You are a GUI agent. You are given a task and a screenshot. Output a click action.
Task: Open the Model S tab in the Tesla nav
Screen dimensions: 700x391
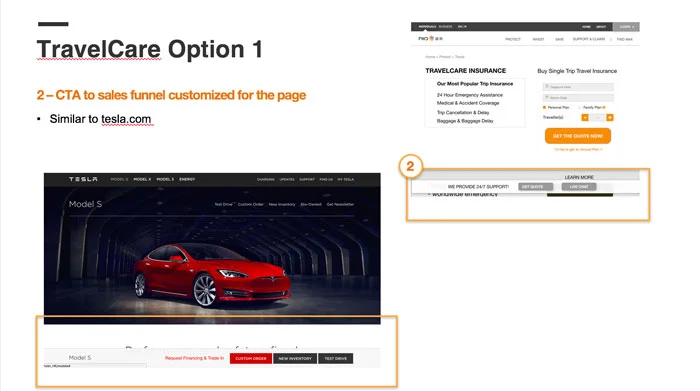pyautogui.click(x=119, y=179)
